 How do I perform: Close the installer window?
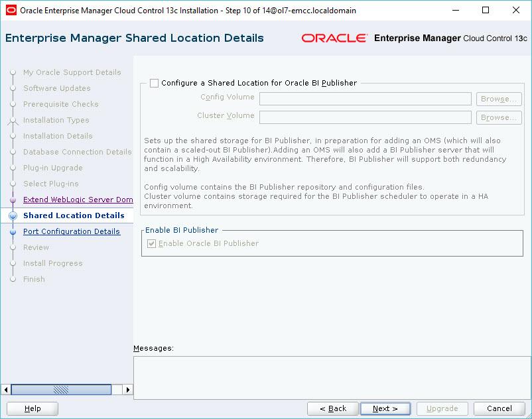[x=516, y=10]
